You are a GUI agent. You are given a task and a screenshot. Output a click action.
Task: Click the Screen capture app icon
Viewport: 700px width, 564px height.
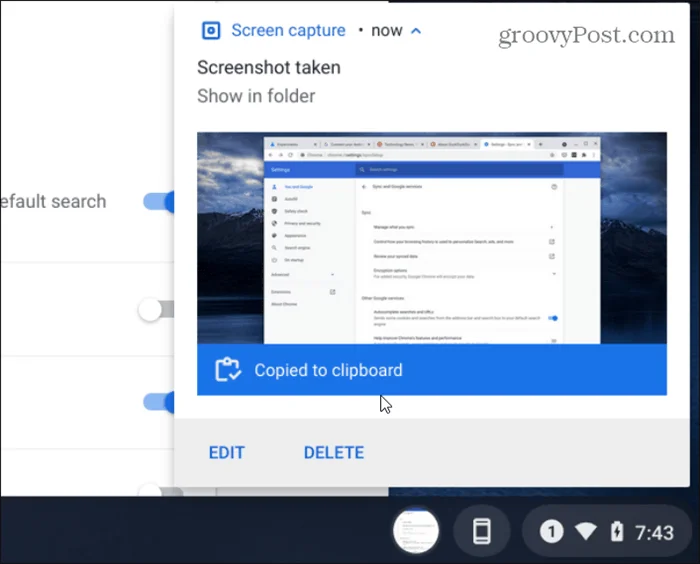coord(211,31)
